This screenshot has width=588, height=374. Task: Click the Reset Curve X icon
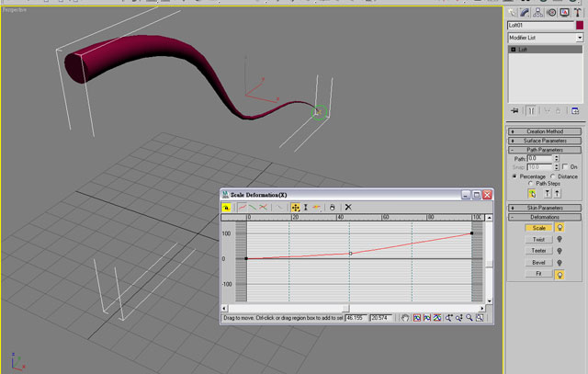pyautogui.click(x=348, y=208)
